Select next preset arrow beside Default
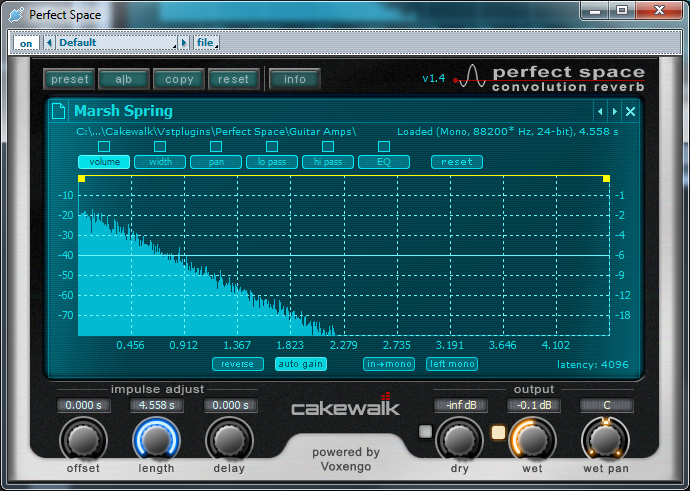This screenshot has height=491, width=690. 184,43
